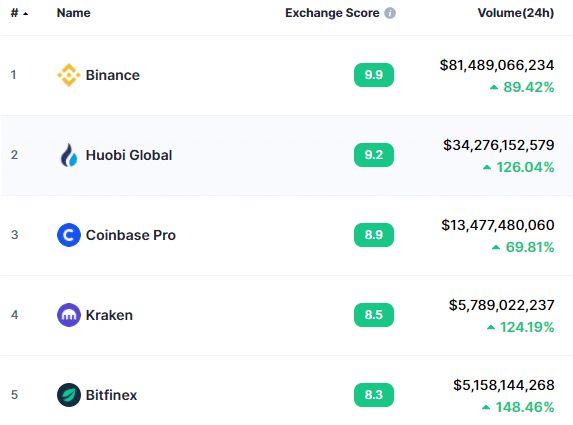Click the Coinbase Pro logo icon
The image size is (573, 425).
(x=69, y=235)
